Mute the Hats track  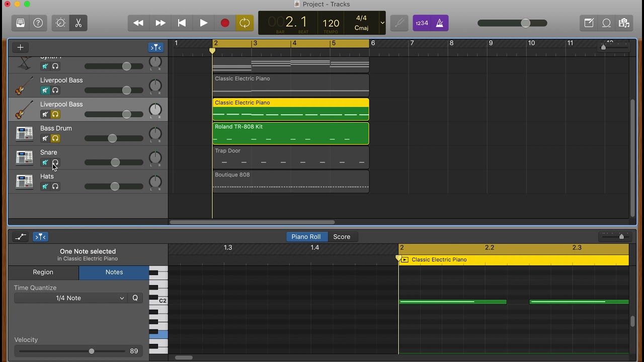[45, 187]
